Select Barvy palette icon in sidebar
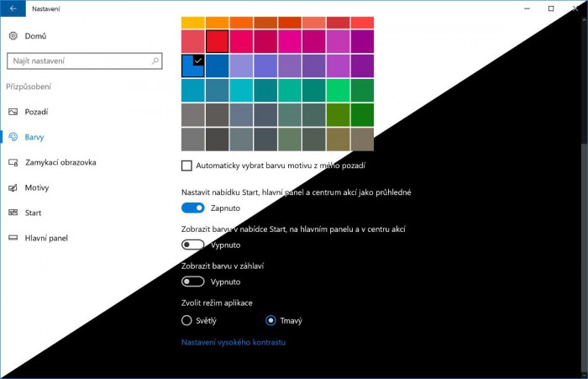 [x=13, y=137]
